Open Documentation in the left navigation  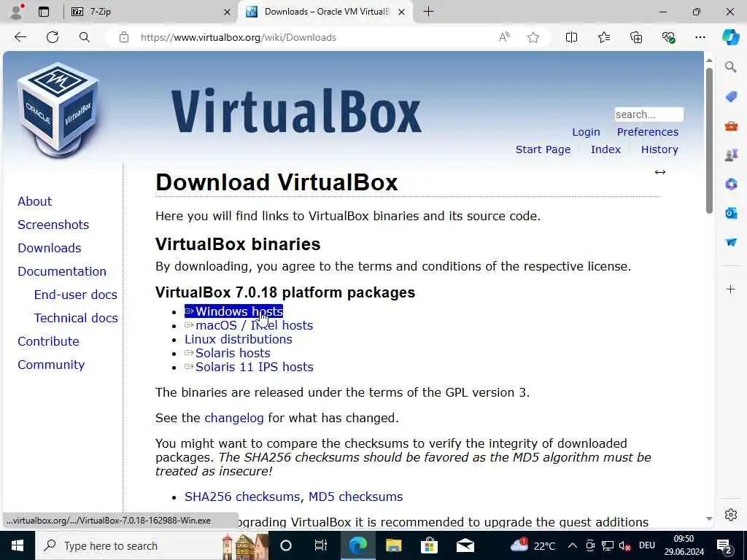(62, 271)
